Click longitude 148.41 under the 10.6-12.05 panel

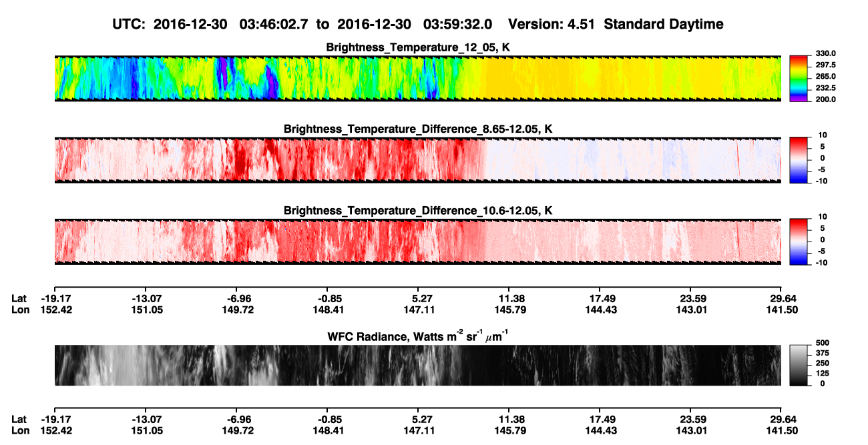click(x=327, y=310)
